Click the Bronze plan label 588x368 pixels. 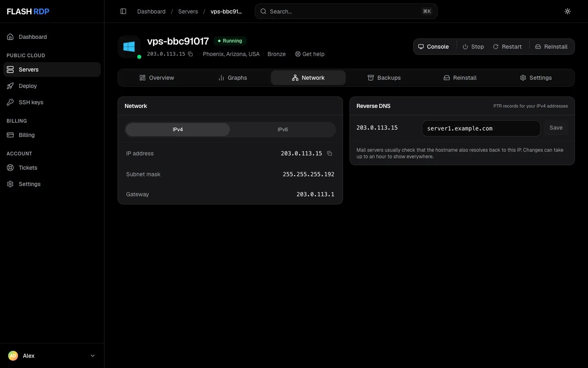(x=276, y=54)
